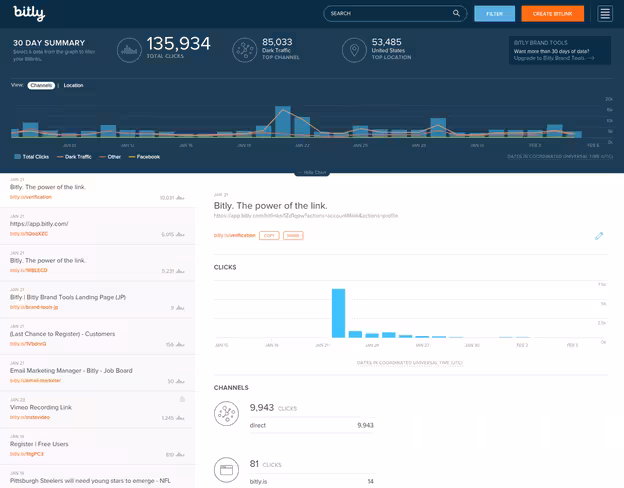624x488 pixels.
Task: Click 135,934 total clicks figure
Action: coord(178,44)
